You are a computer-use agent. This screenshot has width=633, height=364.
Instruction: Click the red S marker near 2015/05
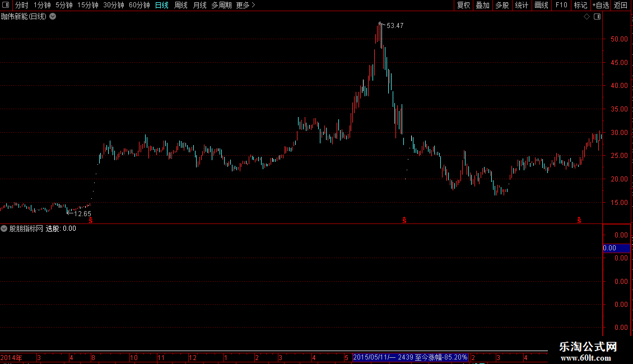(404, 220)
